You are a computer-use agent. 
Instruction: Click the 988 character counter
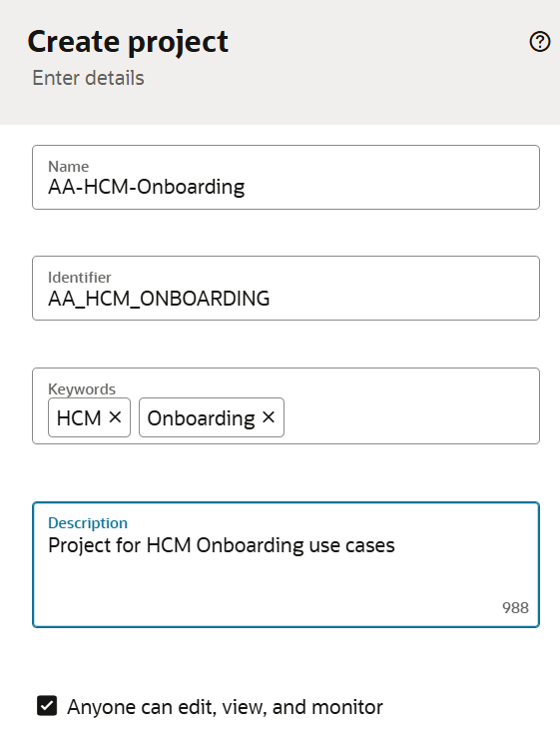click(x=515, y=608)
